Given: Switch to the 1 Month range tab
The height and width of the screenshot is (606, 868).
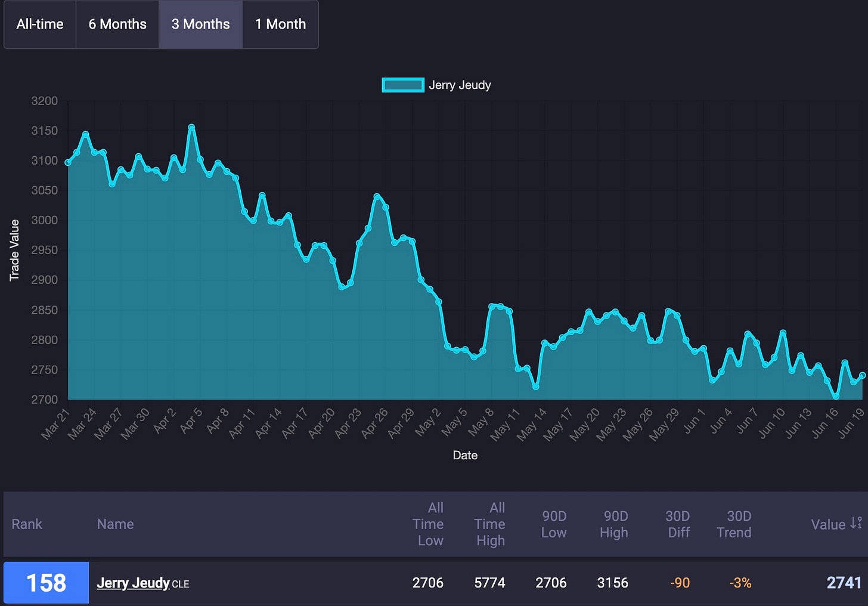Looking at the screenshot, I should click(x=280, y=24).
